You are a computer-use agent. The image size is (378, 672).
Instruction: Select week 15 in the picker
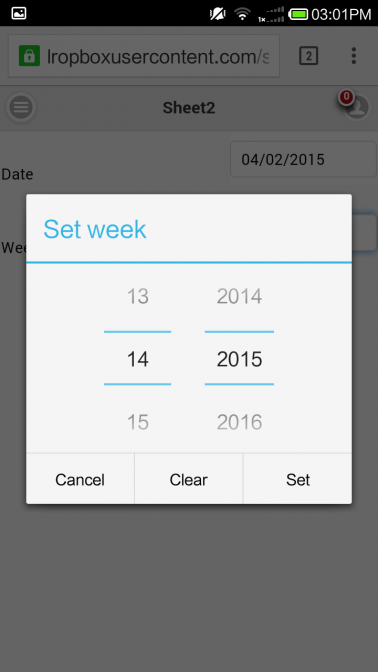click(138, 423)
